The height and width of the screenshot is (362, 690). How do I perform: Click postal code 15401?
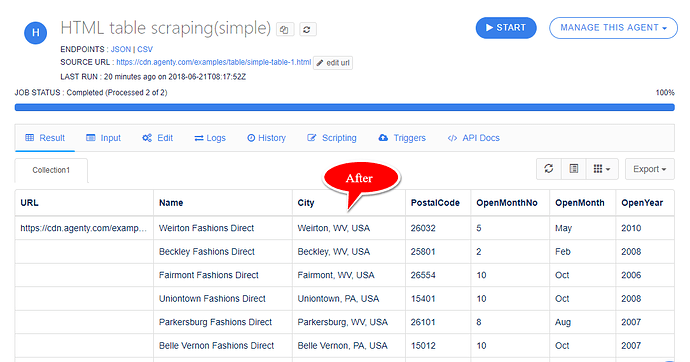[438, 299]
